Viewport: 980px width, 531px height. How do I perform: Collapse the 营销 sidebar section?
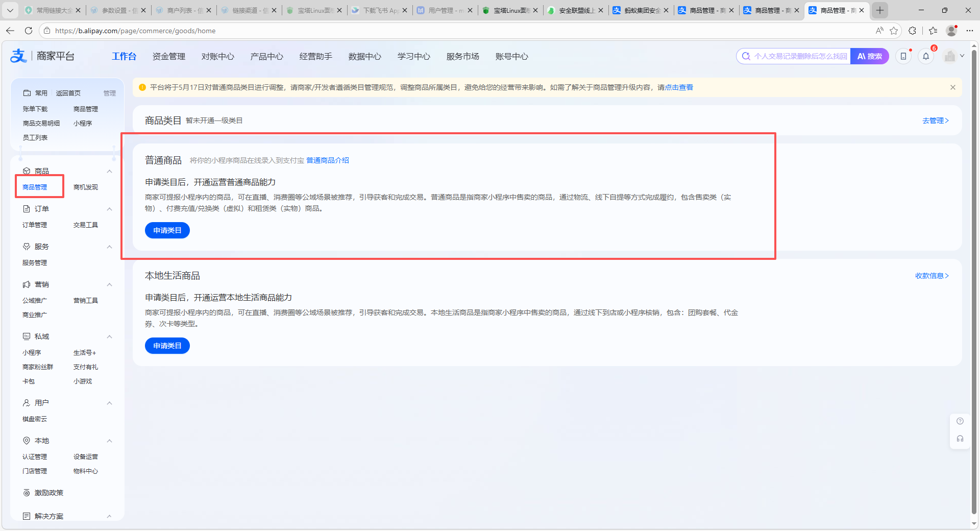click(x=109, y=284)
